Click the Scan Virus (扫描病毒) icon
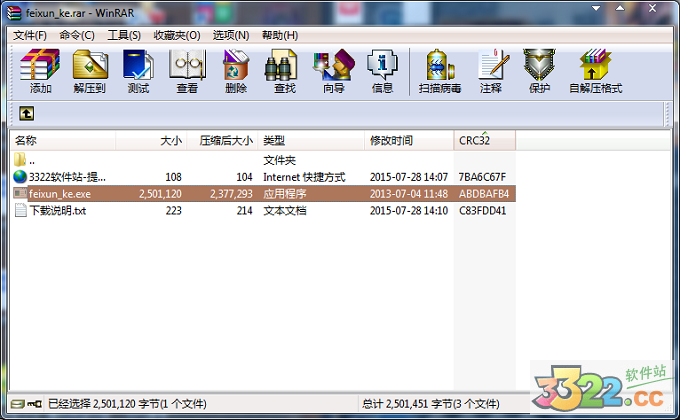This screenshot has height=420, width=680. tap(440, 65)
